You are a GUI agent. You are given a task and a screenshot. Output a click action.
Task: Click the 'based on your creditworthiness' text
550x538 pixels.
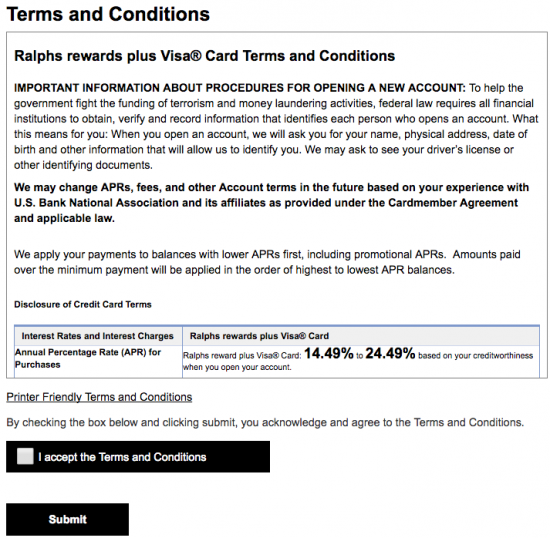tap(476, 356)
